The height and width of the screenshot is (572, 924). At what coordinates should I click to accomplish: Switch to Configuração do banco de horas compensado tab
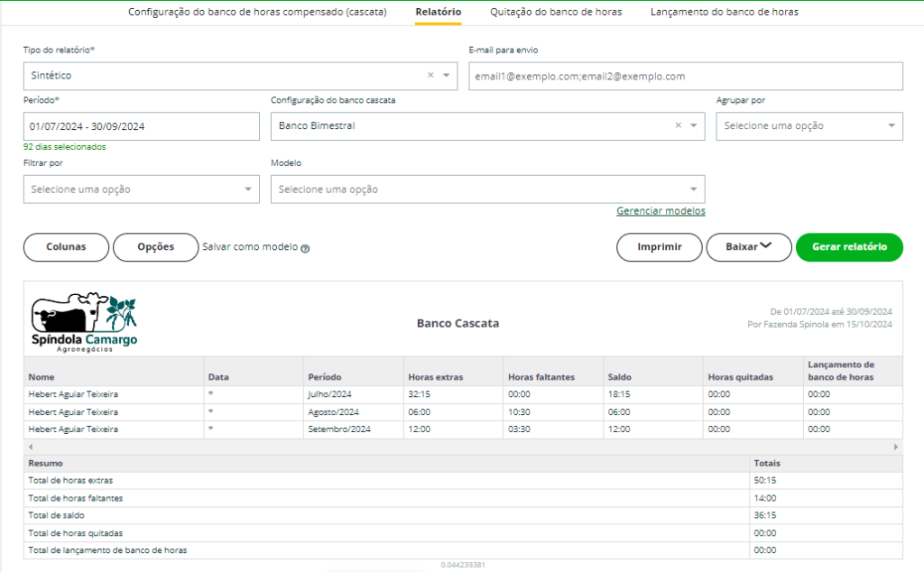257,12
